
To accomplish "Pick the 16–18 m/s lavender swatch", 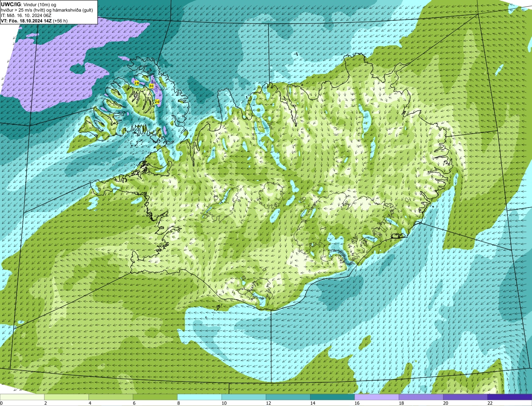I will (377, 397).
